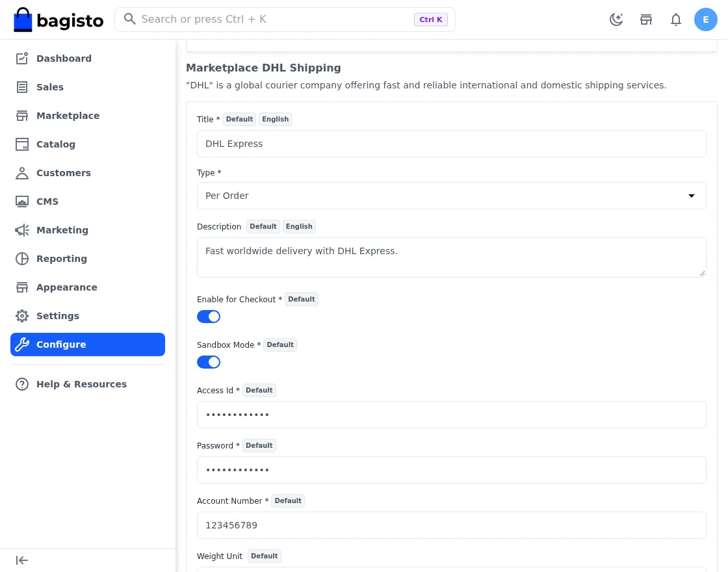Click the Sales sidebar icon
The width and height of the screenshot is (728, 572).
[22, 87]
